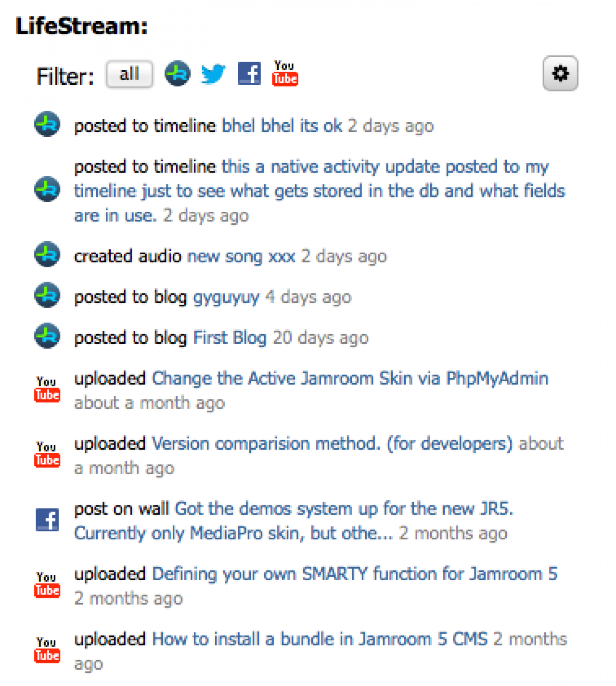Filter the stream by the Jamroom icon
This screenshot has width=616, height=686.
click(x=178, y=74)
